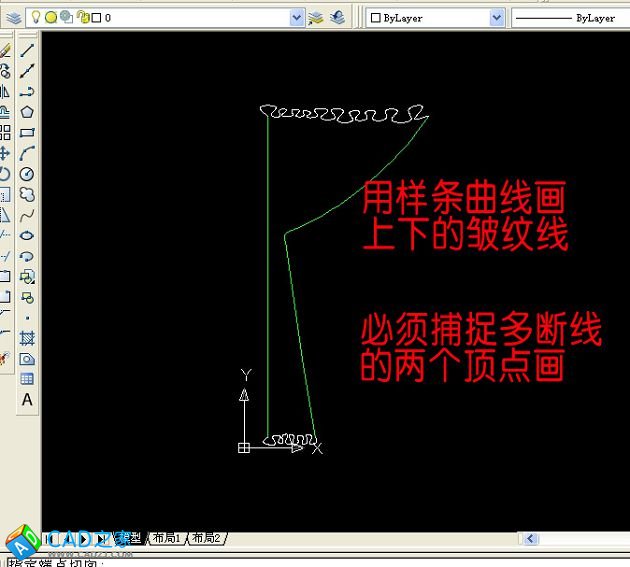Screen dimensions: 630x567
Task: Open the Hatch tool
Action: [x=27, y=338]
